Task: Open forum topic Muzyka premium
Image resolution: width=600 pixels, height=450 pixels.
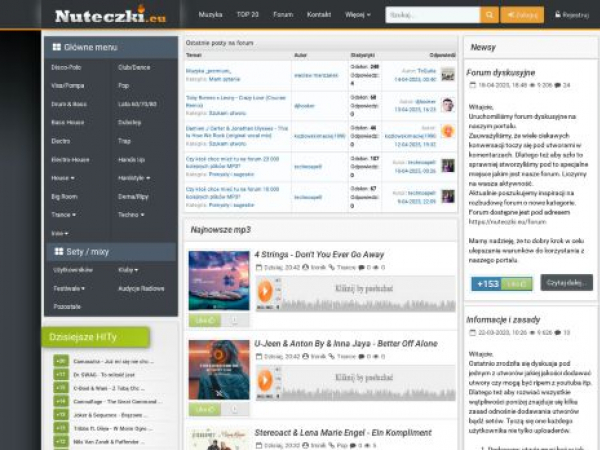Action: coord(208,71)
